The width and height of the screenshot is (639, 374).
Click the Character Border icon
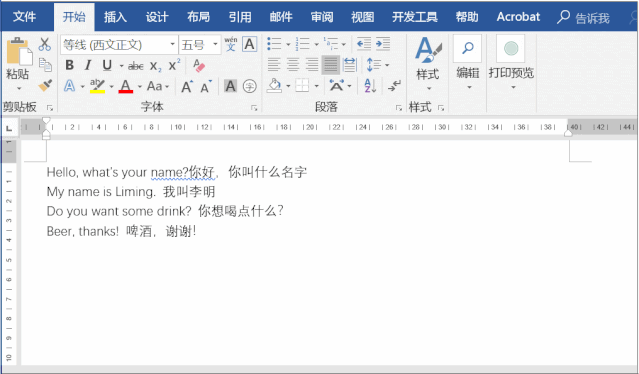point(249,44)
